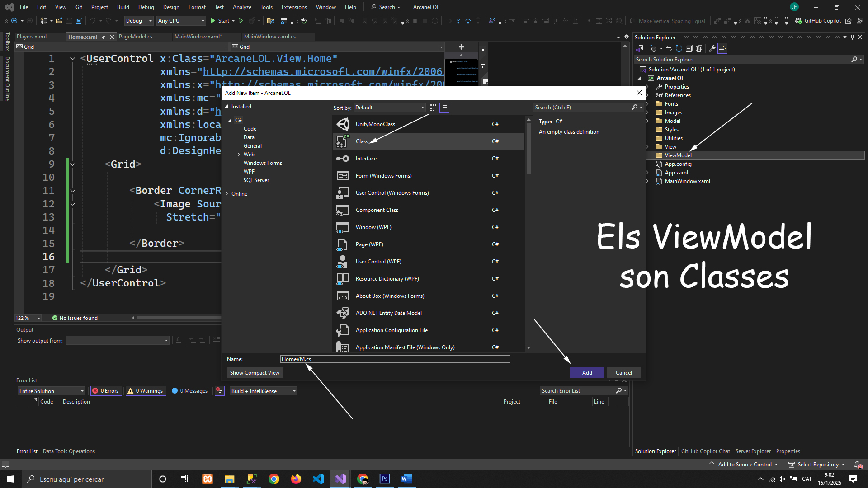Open the Debug configuration dropdown
Screen dimensions: 868x488
pyautogui.click(x=139, y=21)
